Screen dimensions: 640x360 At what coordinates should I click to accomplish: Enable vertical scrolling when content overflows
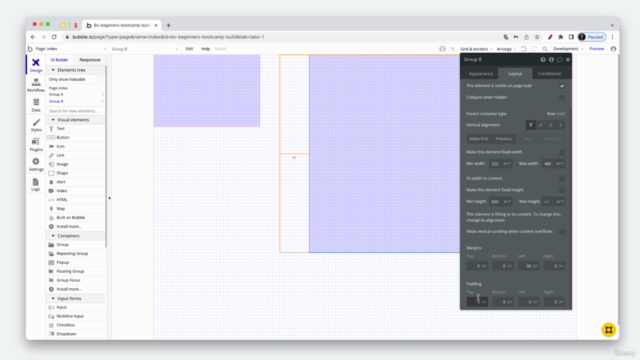[562, 232]
